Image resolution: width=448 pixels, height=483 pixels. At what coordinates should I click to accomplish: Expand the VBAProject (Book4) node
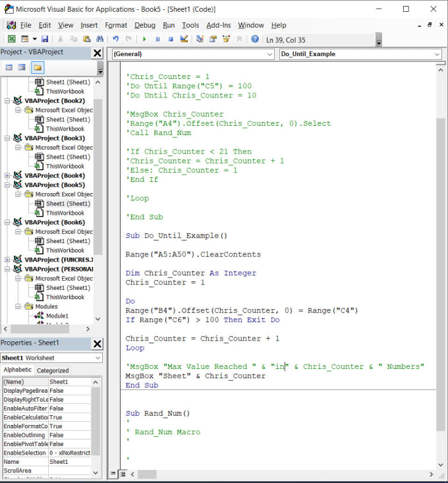click(7, 175)
